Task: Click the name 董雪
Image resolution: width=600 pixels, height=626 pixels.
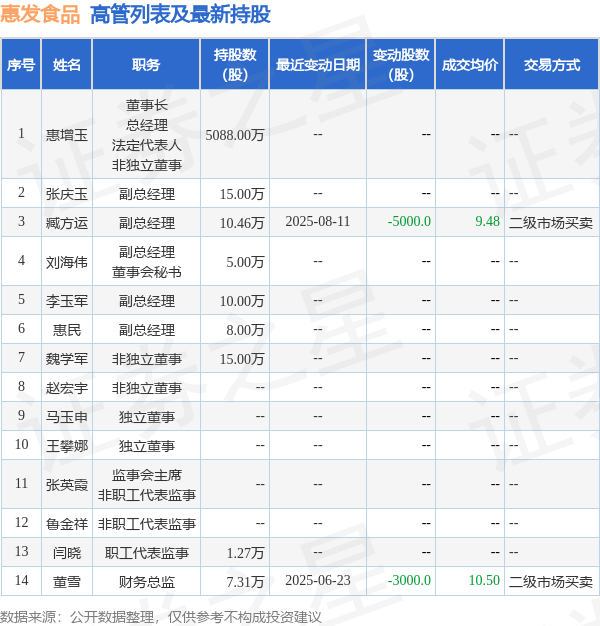Action: click(67, 582)
